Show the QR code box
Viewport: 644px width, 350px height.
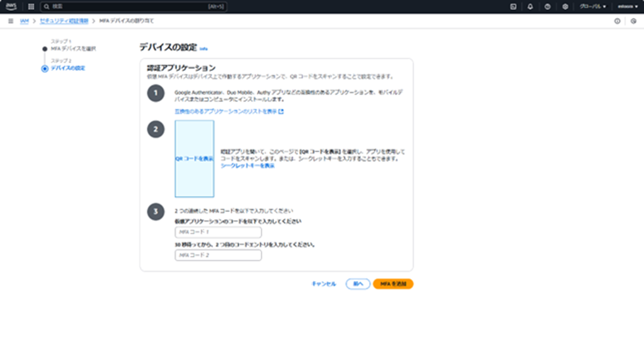pos(195,159)
